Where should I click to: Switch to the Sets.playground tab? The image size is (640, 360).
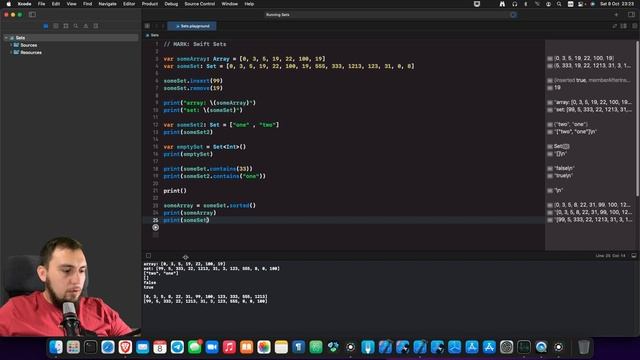coord(192,26)
